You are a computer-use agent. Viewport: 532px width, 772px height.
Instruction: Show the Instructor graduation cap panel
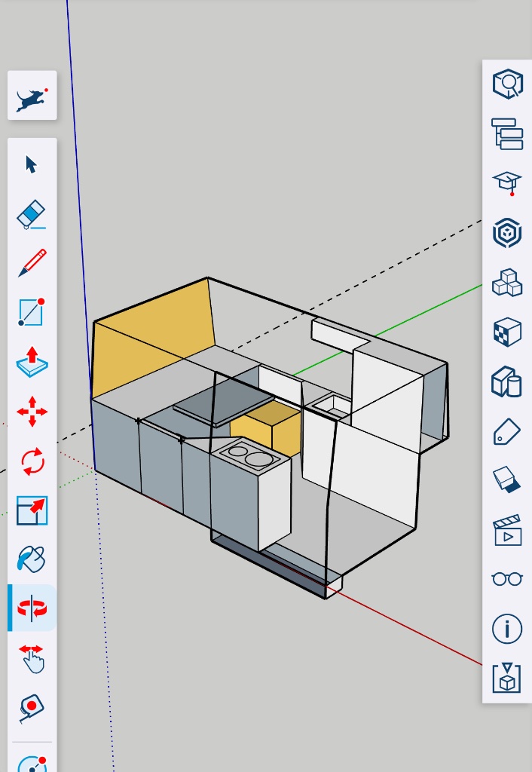click(x=507, y=182)
